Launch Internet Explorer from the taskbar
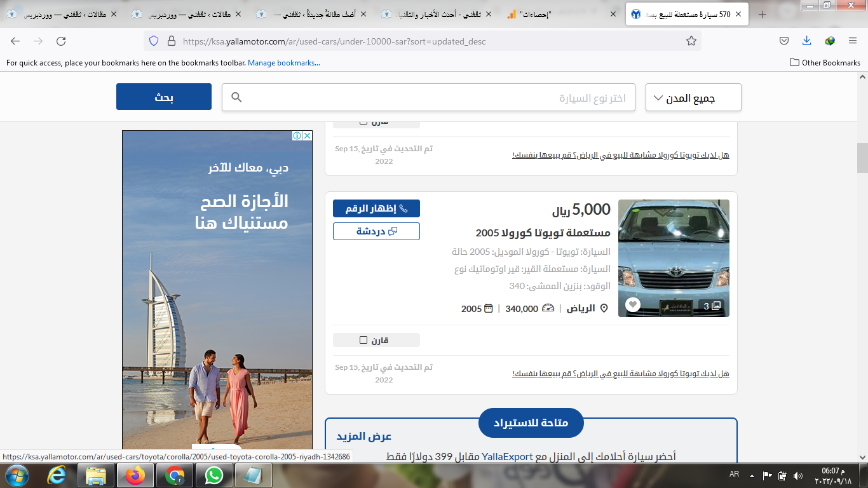The image size is (868, 488). [x=57, y=475]
